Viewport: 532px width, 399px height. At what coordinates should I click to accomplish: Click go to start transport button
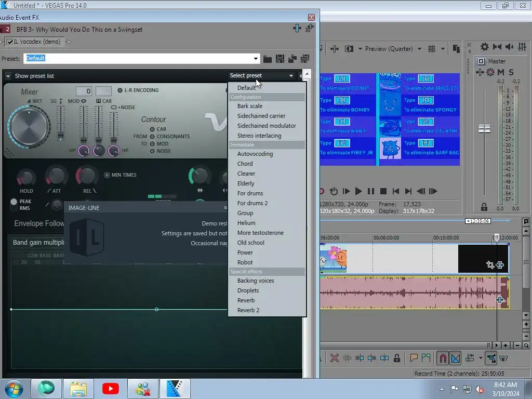[395, 191]
